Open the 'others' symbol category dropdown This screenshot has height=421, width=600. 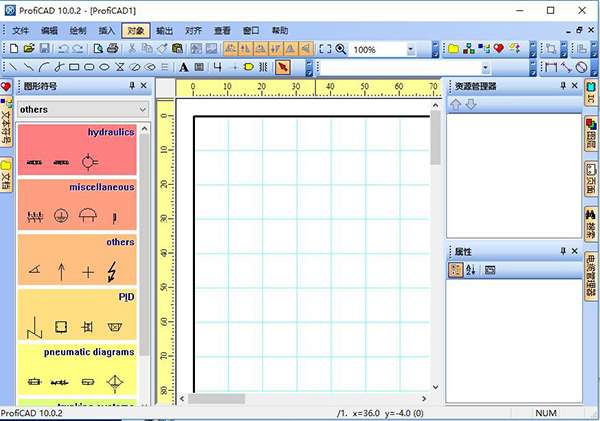pyautogui.click(x=142, y=109)
